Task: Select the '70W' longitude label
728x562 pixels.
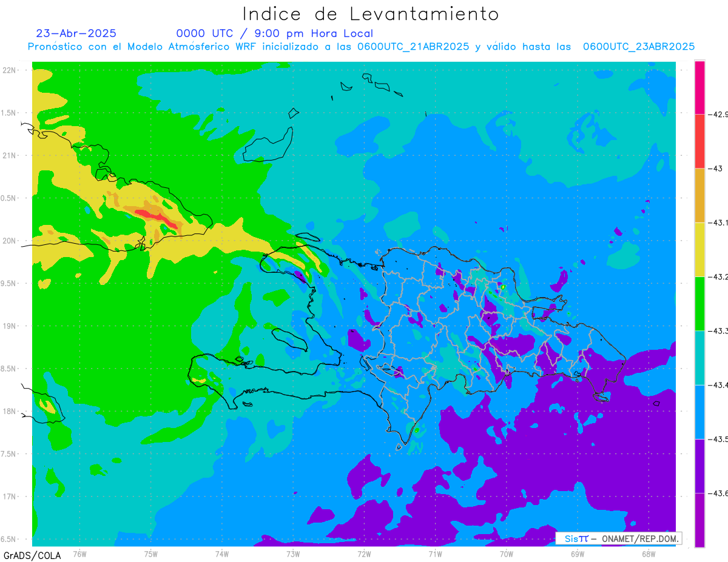Action: pos(507,554)
